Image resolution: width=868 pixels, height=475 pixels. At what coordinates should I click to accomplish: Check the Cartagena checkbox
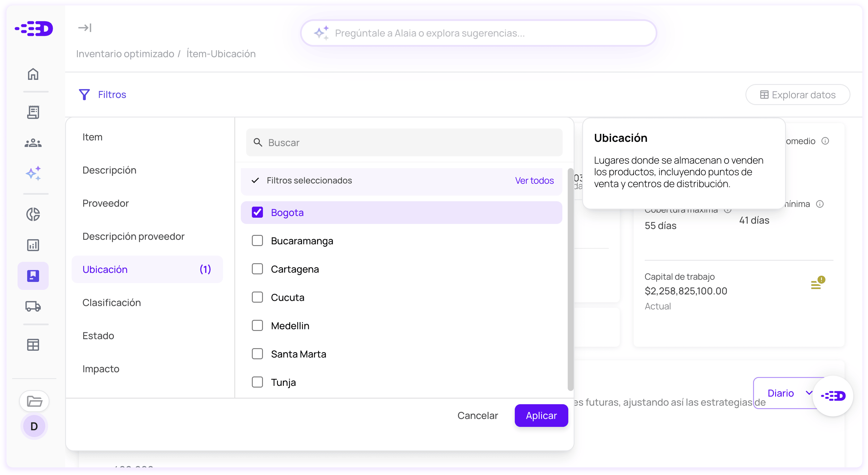click(258, 269)
